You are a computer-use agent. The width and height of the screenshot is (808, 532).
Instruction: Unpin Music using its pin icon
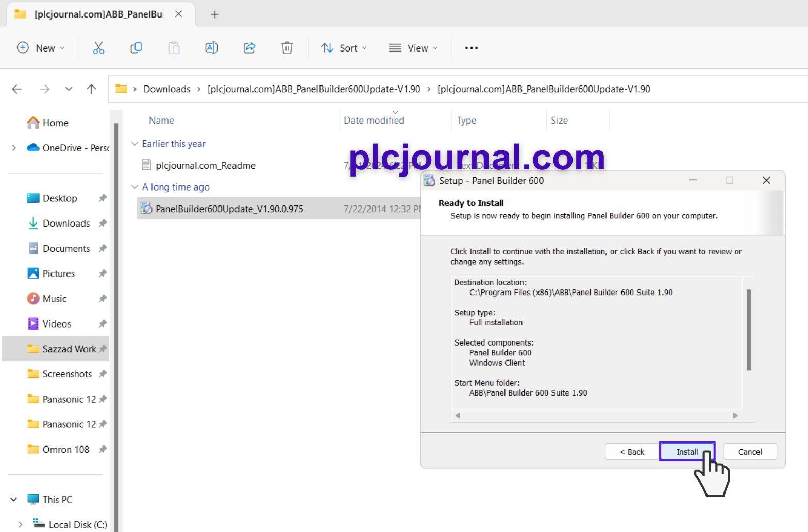click(x=103, y=299)
